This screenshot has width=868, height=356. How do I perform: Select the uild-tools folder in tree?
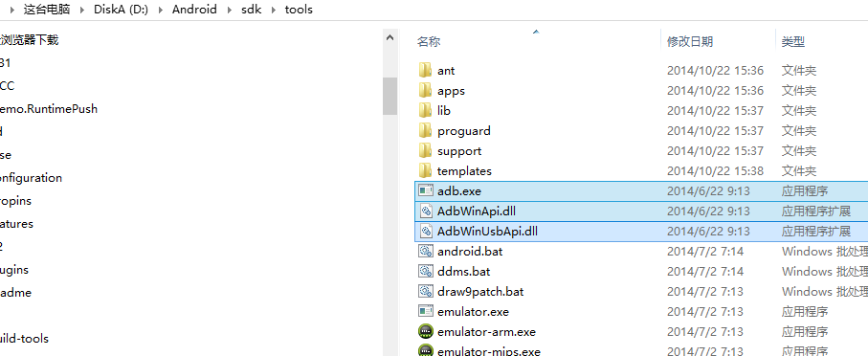[x=24, y=338]
